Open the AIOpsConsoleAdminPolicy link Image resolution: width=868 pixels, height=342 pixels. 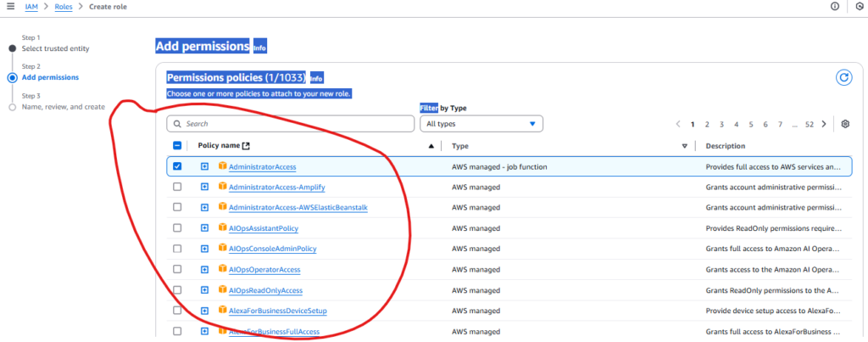click(x=272, y=249)
